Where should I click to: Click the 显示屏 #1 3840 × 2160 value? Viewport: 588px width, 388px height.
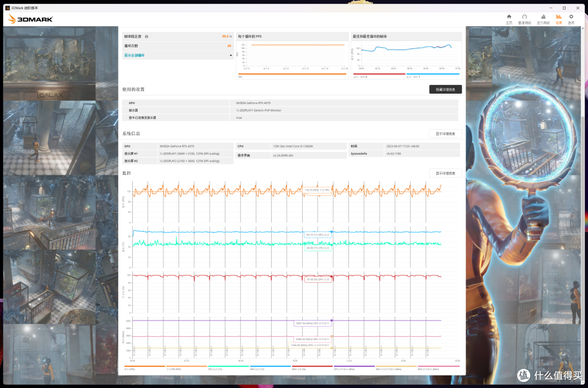point(190,154)
